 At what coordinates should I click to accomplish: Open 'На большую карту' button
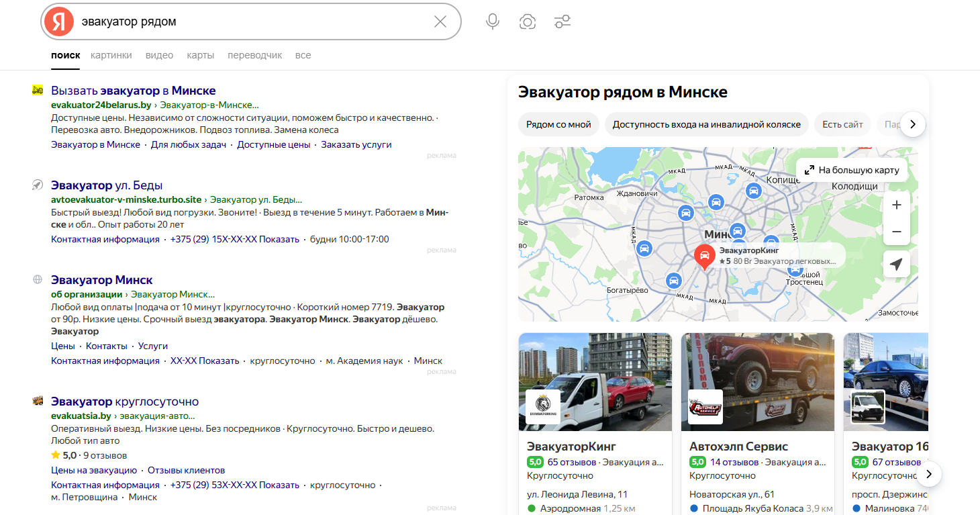pos(852,170)
